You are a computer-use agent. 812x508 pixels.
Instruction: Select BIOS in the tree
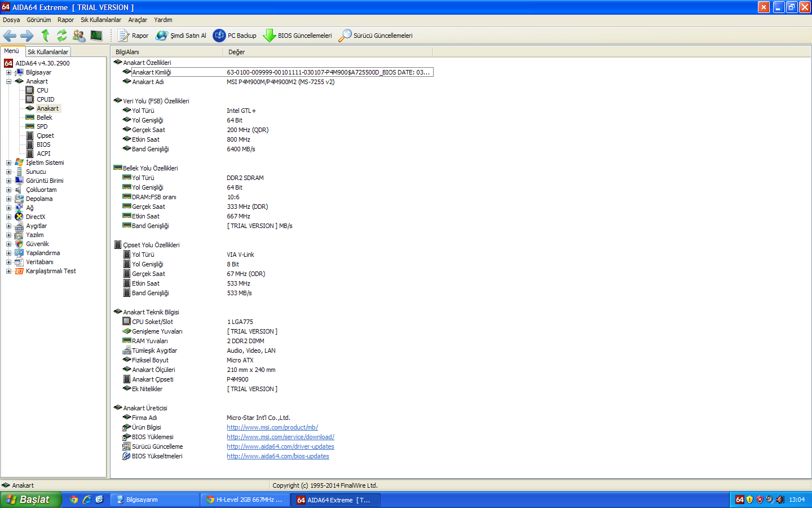(x=43, y=144)
